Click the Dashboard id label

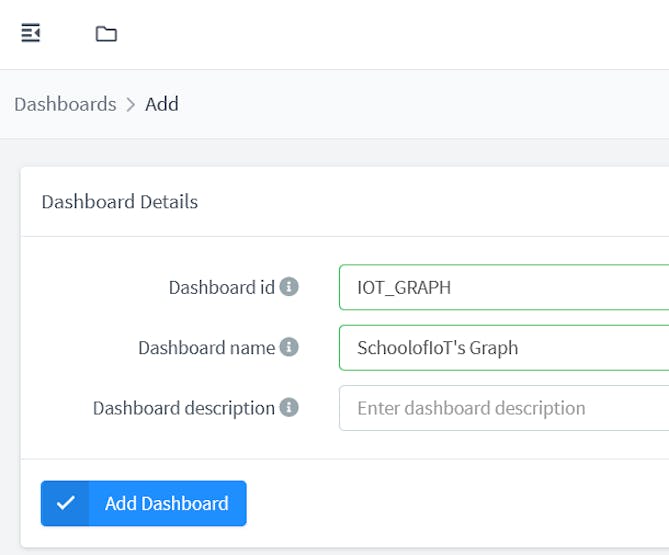221,288
